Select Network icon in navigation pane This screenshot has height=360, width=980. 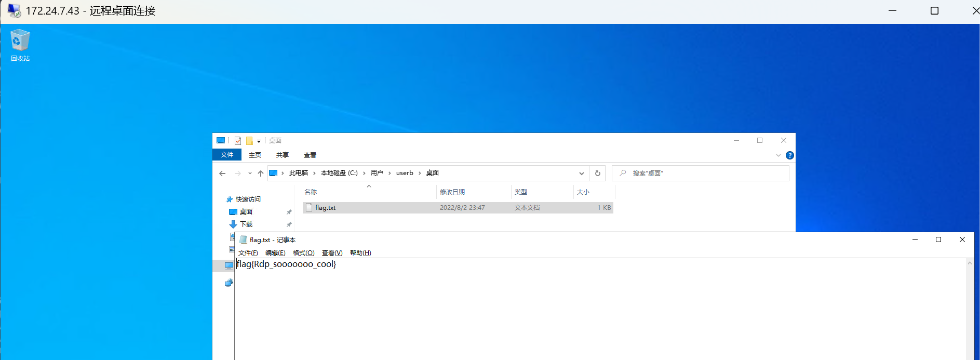pyautogui.click(x=229, y=283)
